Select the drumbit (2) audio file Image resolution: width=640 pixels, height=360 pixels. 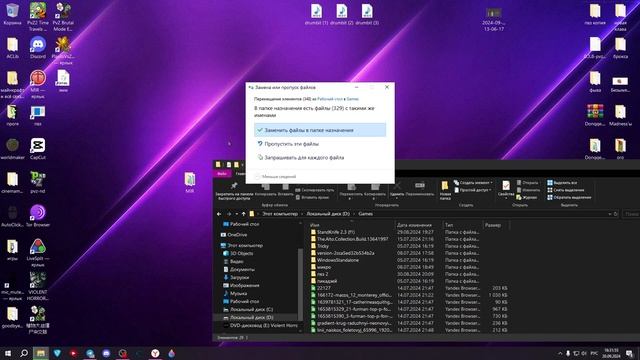click(342, 14)
